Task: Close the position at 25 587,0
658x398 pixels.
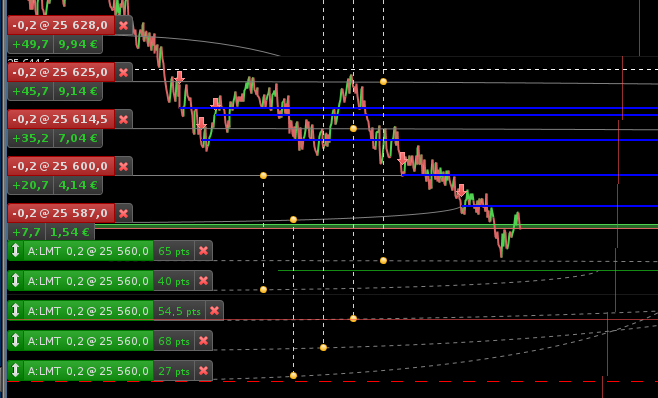Action: tap(123, 214)
